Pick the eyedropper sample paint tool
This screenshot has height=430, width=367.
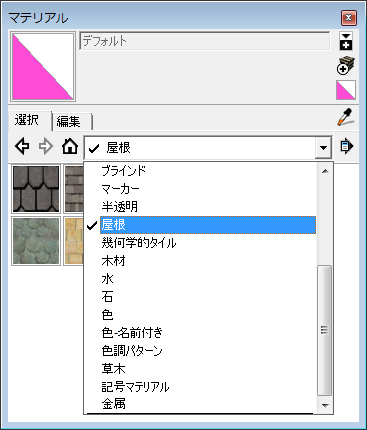coord(346,117)
